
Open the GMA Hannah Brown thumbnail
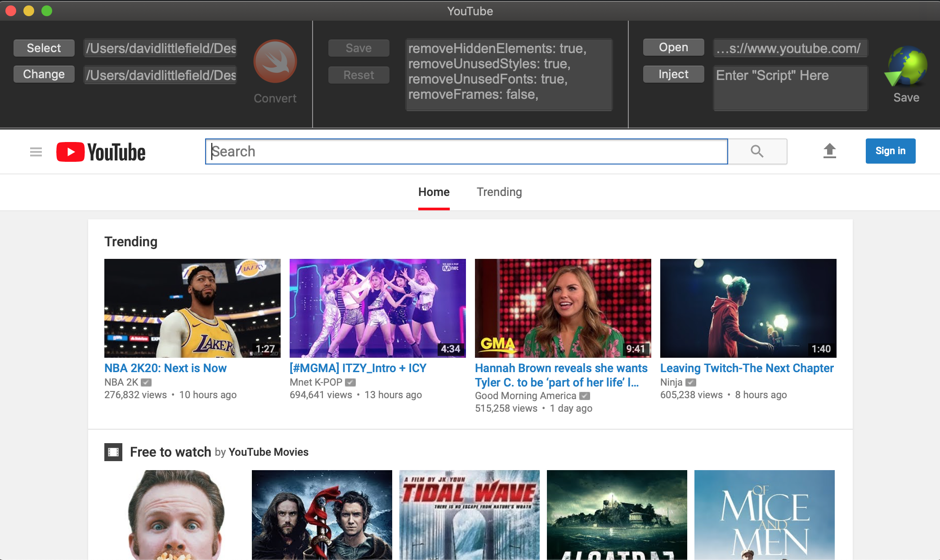[563, 308]
